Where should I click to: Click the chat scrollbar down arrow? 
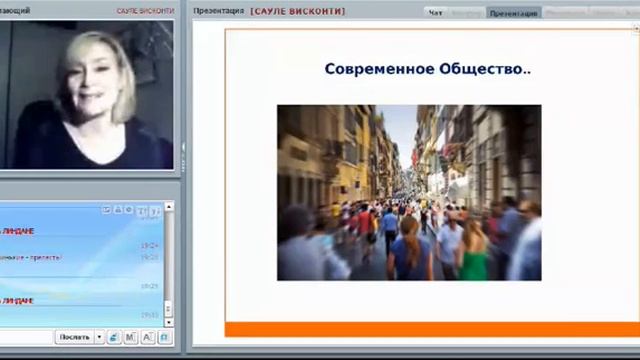pos(169,322)
